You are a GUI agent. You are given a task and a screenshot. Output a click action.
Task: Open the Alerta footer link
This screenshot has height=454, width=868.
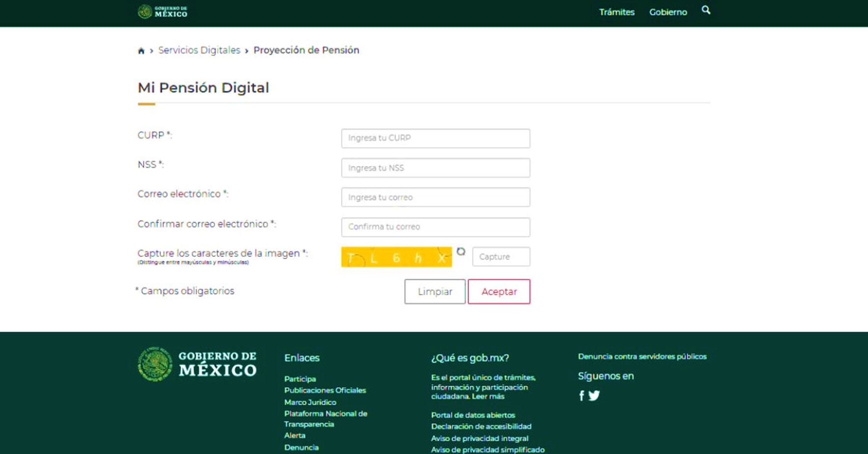tap(295, 435)
